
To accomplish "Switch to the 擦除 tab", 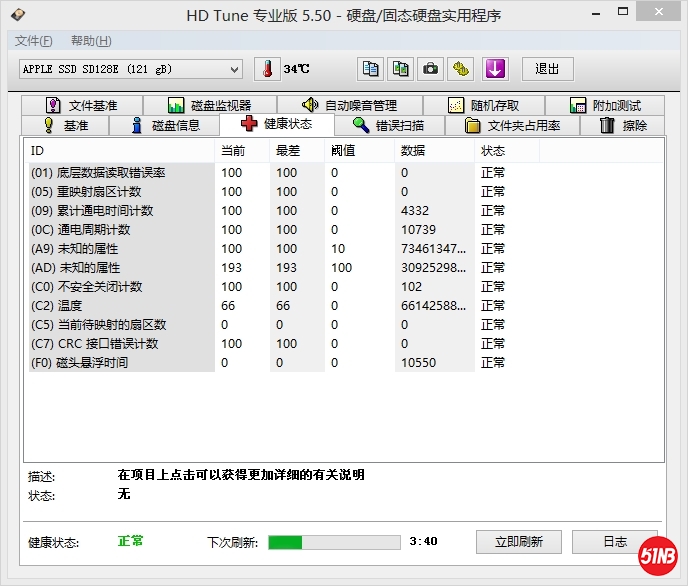I will 623,125.
